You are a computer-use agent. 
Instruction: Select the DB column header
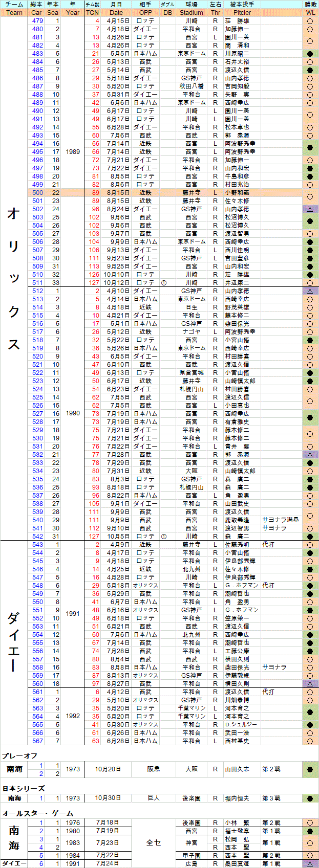167,12
